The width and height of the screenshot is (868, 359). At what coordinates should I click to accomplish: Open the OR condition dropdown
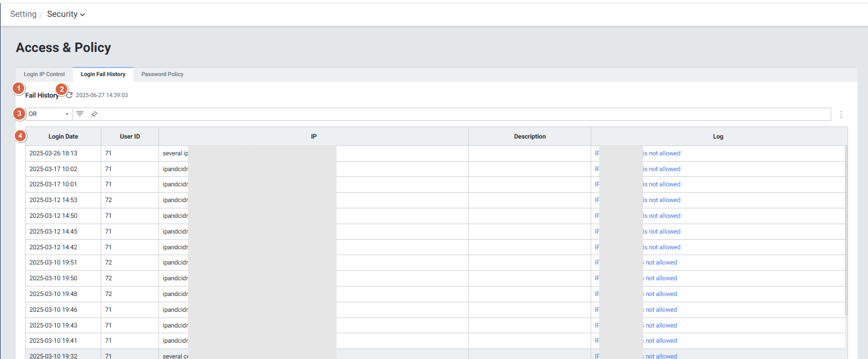(49, 114)
